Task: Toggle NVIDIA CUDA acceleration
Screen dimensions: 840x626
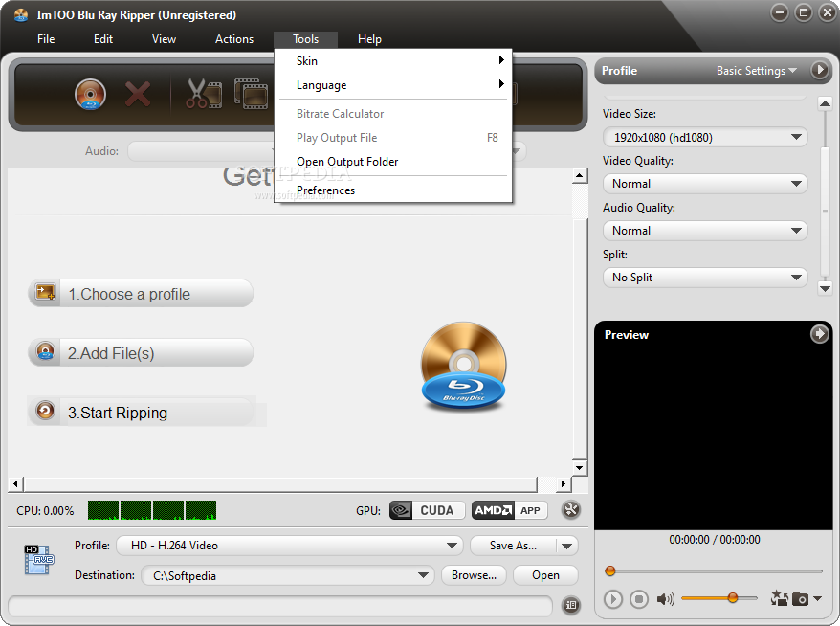Action: pyautogui.click(x=426, y=510)
